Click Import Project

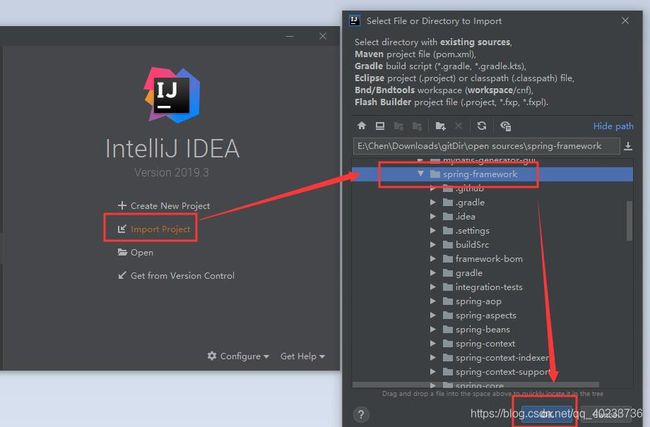[160, 229]
